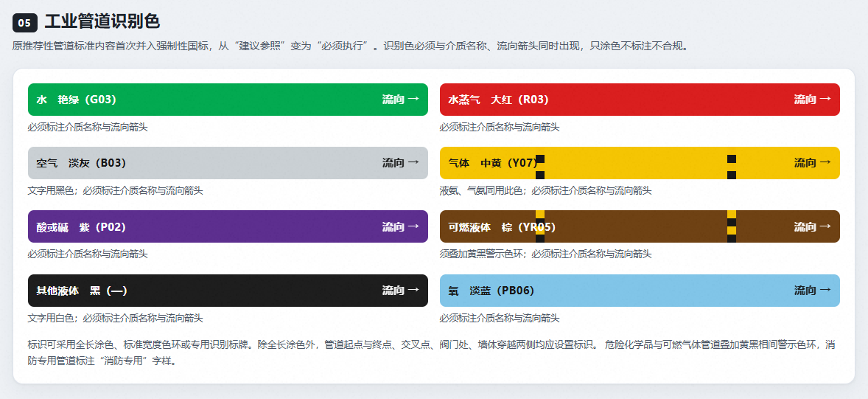Click the light blue 氧 淡蓝 (PB06) bar
The image size is (868, 399).
640,291
